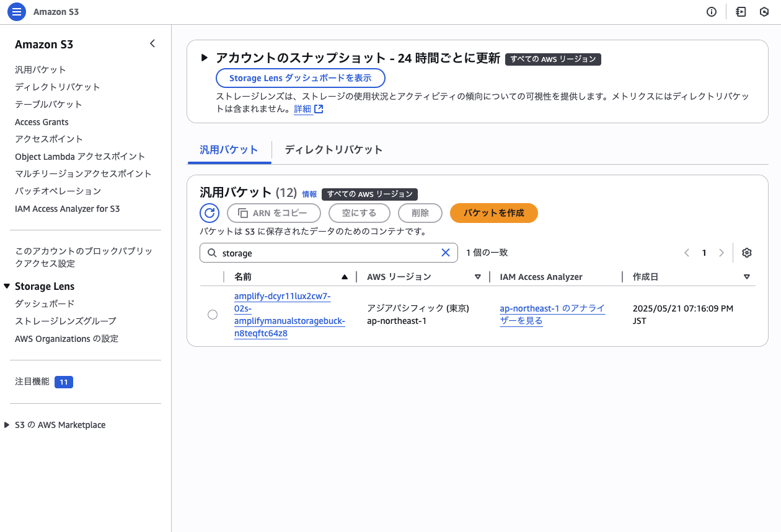The height and width of the screenshot is (532, 781).
Task: Click the 2025/05/21 creation date cell
Action: [683, 315]
